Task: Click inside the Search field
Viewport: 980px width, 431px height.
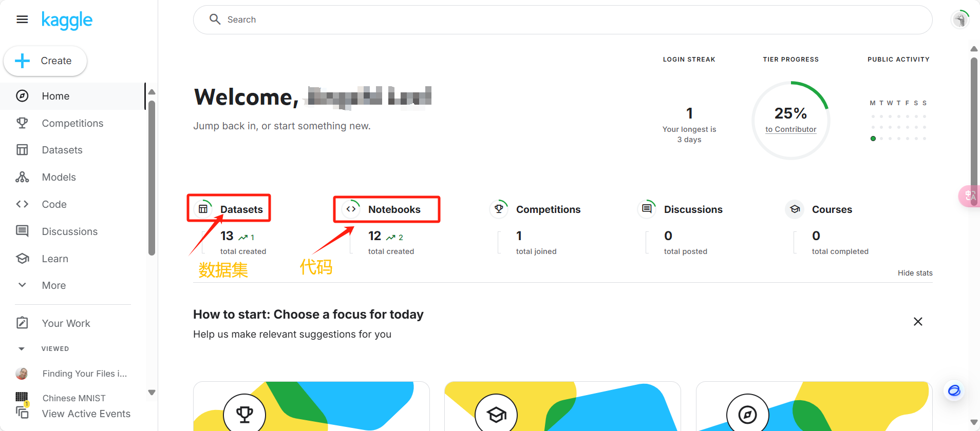Action: tap(462, 19)
